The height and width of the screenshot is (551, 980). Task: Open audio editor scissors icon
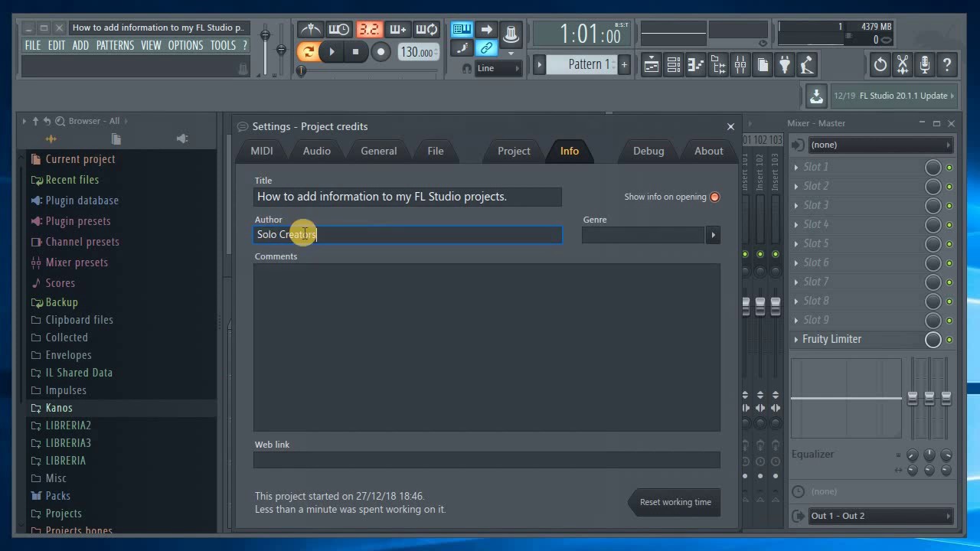pos(903,65)
